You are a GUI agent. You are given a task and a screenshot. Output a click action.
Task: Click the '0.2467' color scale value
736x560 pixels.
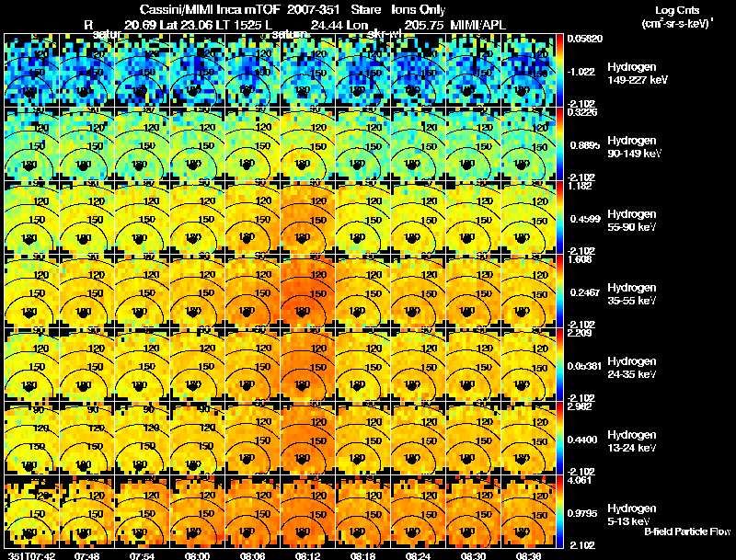585,292
